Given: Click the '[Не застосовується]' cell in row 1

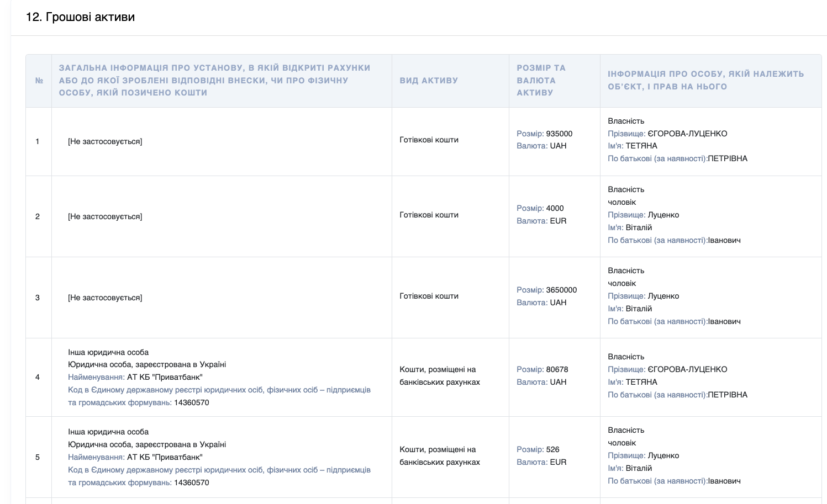Looking at the screenshot, I should click(105, 141).
